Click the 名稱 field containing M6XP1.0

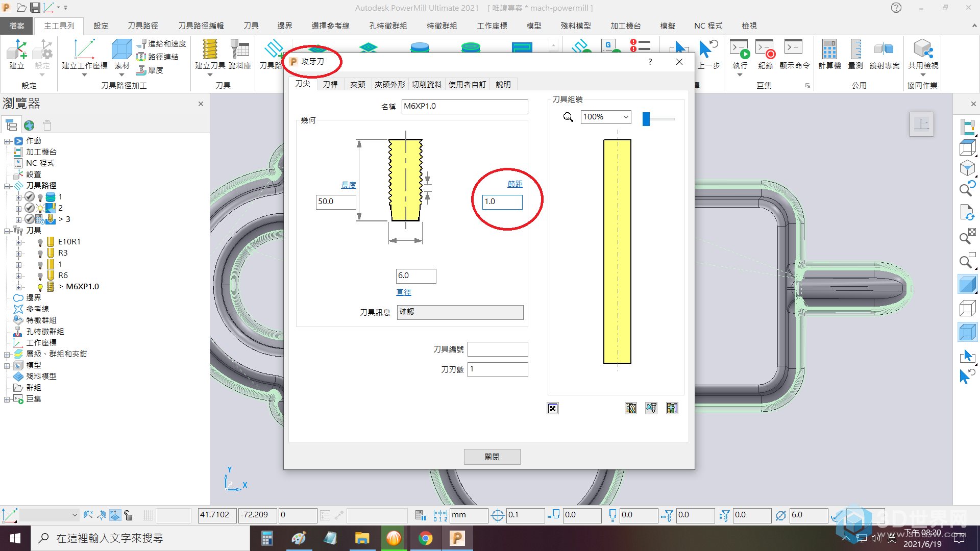coord(464,106)
